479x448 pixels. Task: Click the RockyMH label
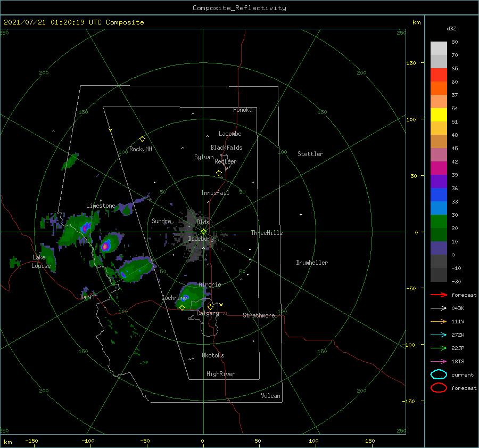141,149
